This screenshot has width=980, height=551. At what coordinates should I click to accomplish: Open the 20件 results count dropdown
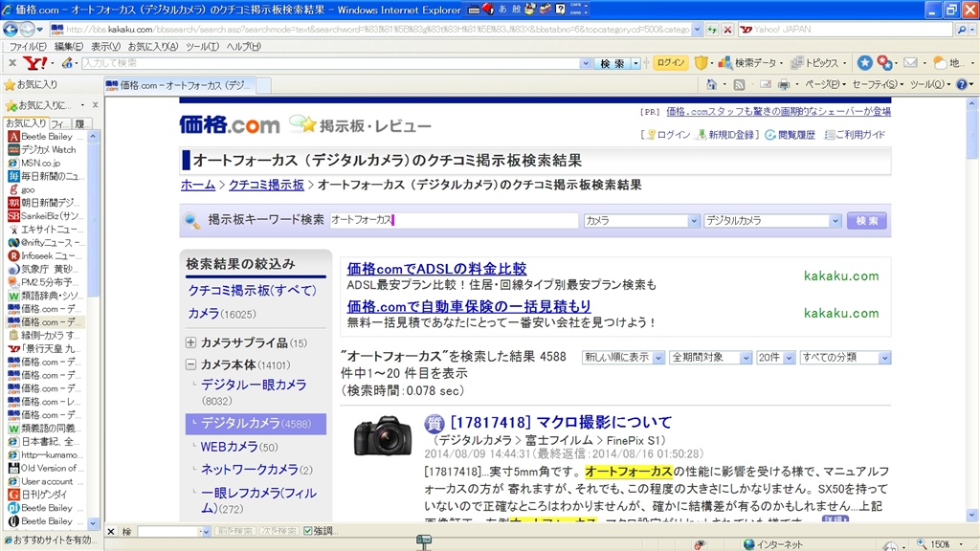[x=775, y=358]
